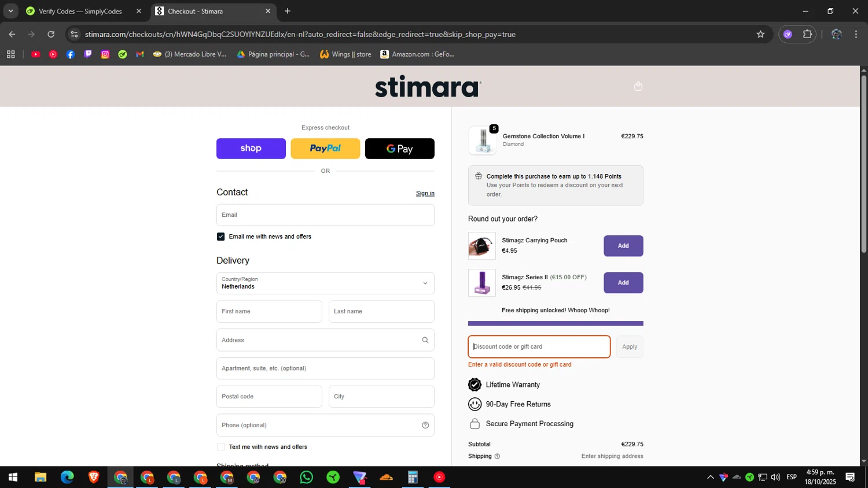Viewport: 868px width, 488px height.
Task: Click the Postal code field
Action: (269, 397)
